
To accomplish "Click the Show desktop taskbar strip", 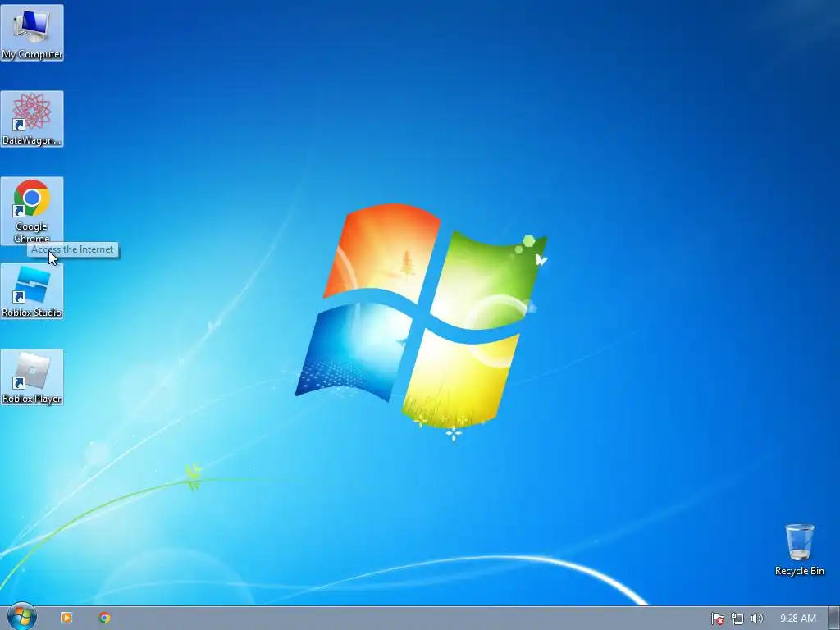I will coord(834,619).
